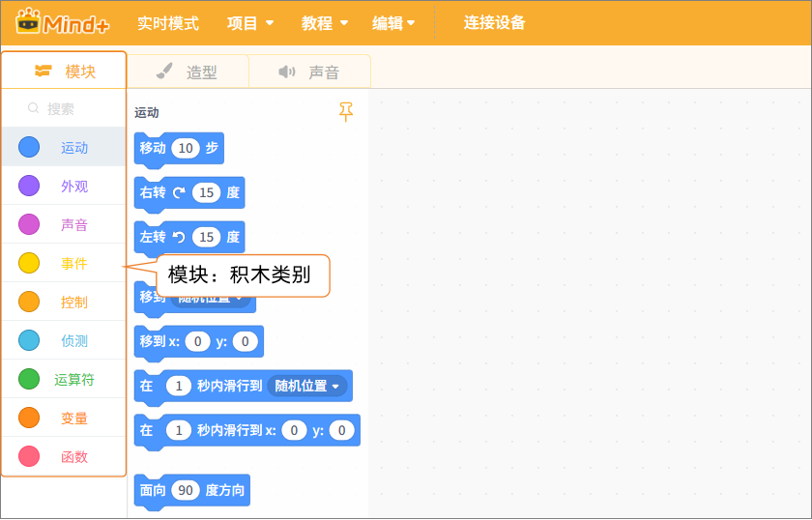Open 随机位置 dropdown in the glide block
The width and height of the screenshot is (812, 520).
pos(307,386)
